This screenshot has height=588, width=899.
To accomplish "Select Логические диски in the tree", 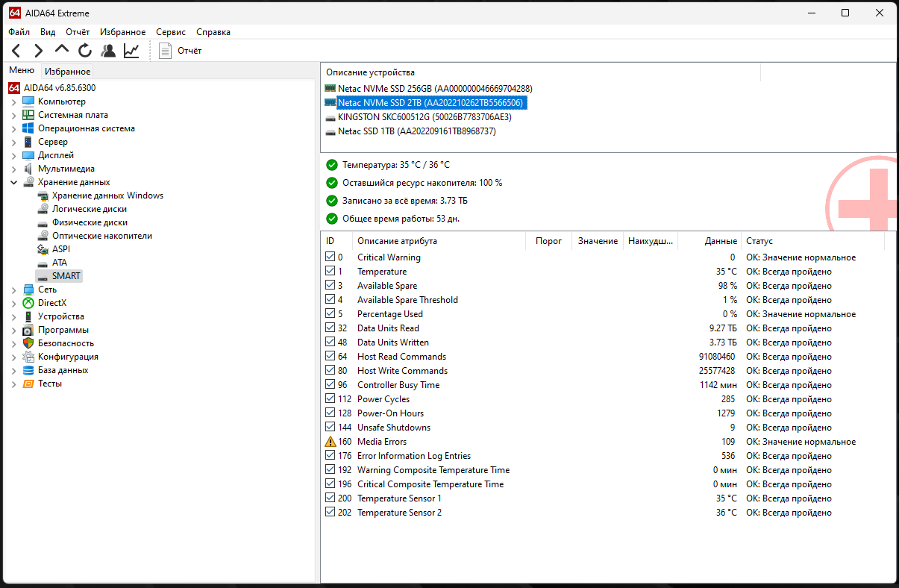I will coord(90,209).
